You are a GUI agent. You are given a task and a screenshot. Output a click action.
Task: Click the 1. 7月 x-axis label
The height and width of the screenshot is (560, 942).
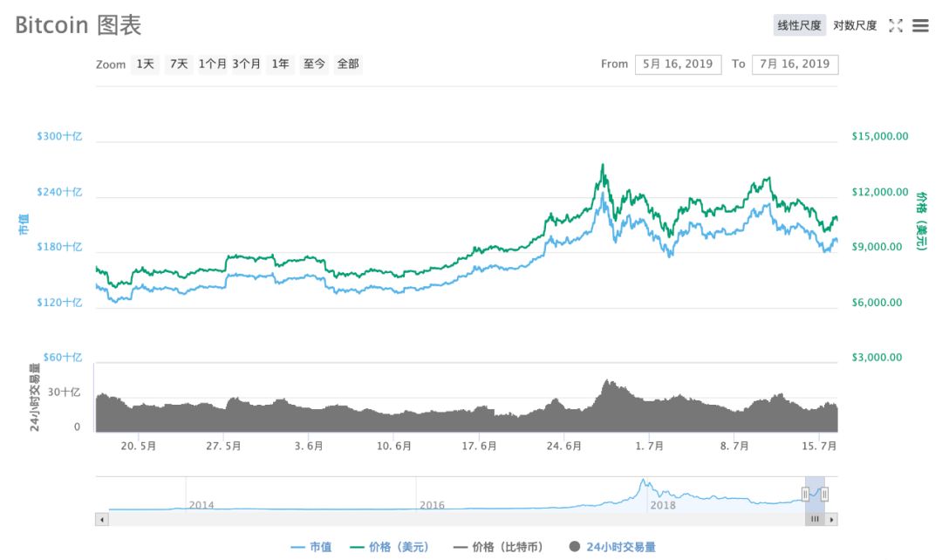tap(650, 446)
